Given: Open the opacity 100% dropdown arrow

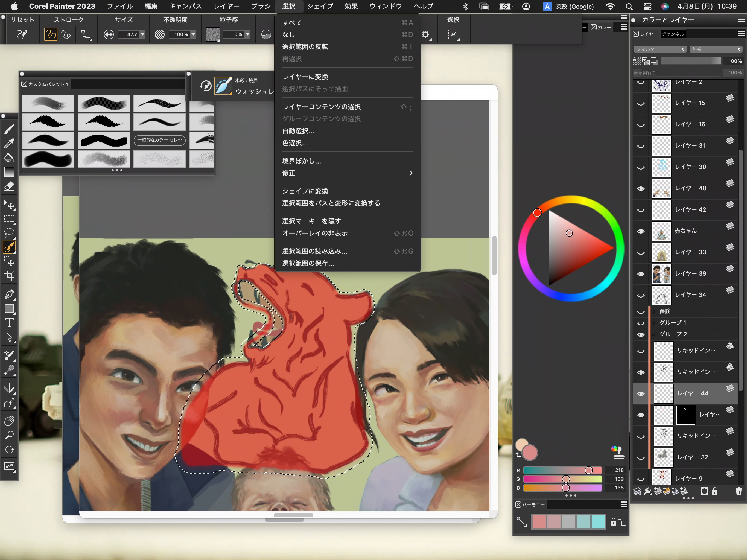Looking at the screenshot, I should pos(194,34).
